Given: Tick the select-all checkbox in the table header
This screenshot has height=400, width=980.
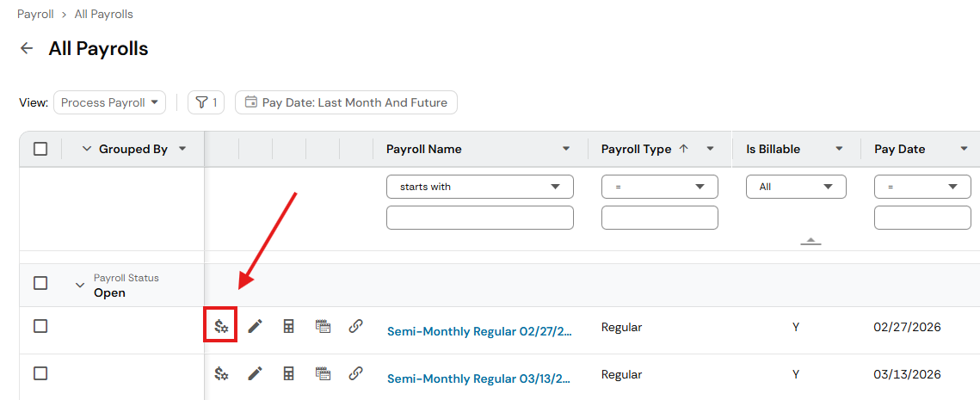Looking at the screenshot, I should [40, 149].
